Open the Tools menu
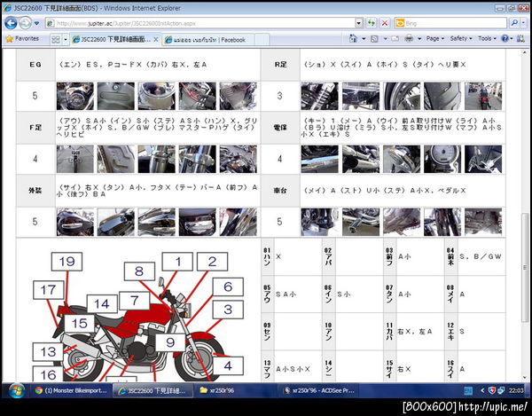This screenshot has width=532, height=416. 487,39
